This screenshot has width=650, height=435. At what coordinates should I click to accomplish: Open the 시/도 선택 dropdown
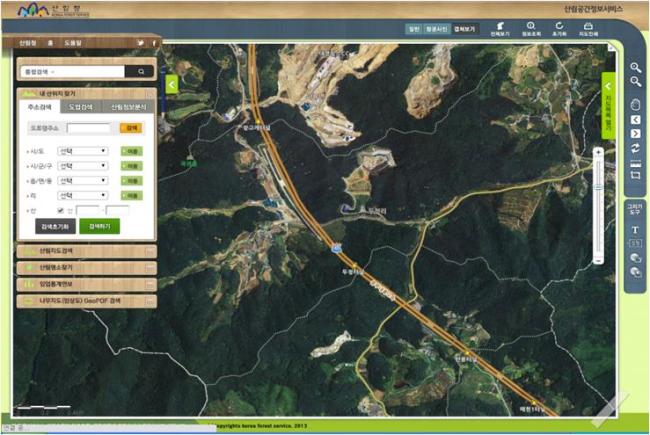(x=82, y=151)
